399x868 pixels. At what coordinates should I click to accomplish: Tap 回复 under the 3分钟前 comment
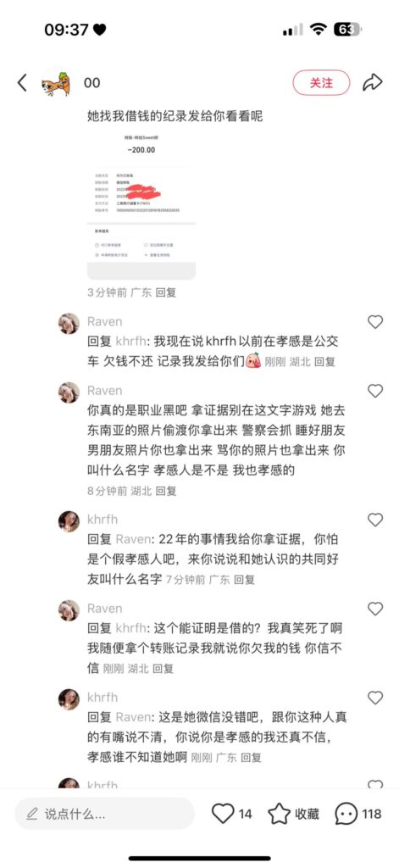165,292
